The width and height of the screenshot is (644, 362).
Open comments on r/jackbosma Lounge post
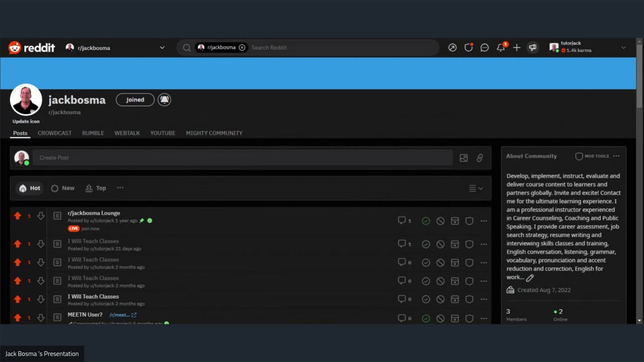pyautogui.click(x=405, y=220)
